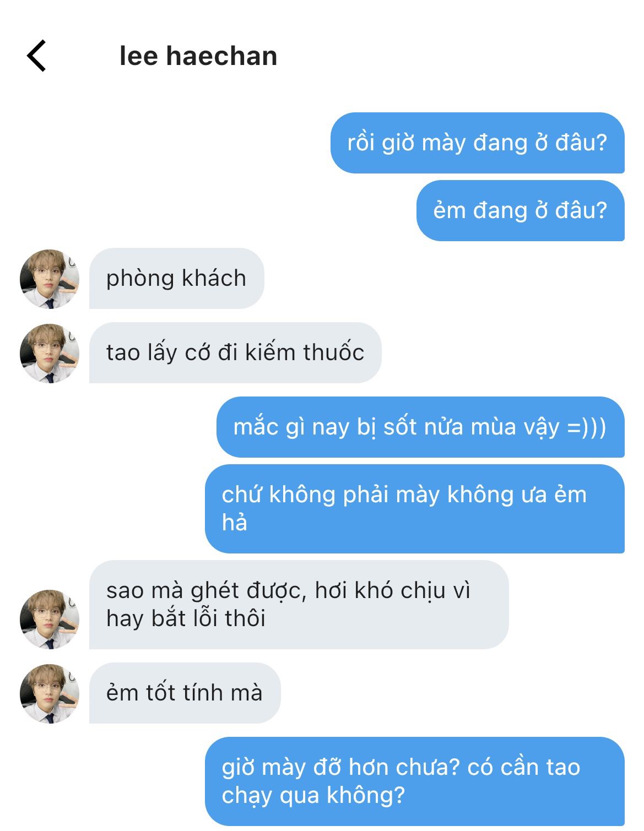Select the 'phòng khách' message bubble
This screenshot has height=831, width=644.
[x=176, y=278]
